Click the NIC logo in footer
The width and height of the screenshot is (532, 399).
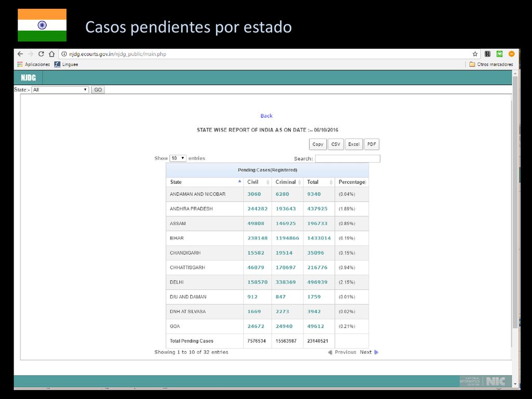click(495, 381)
